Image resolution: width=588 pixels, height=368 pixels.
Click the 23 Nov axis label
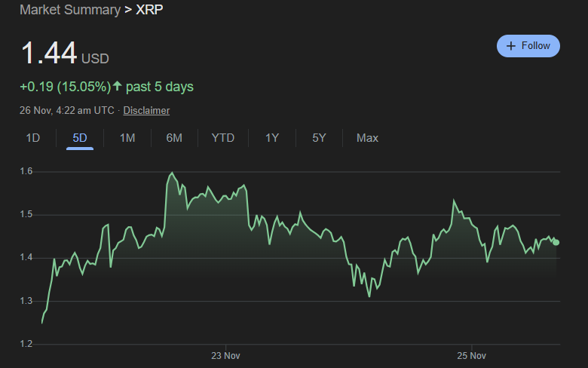[x=225, y=356]
